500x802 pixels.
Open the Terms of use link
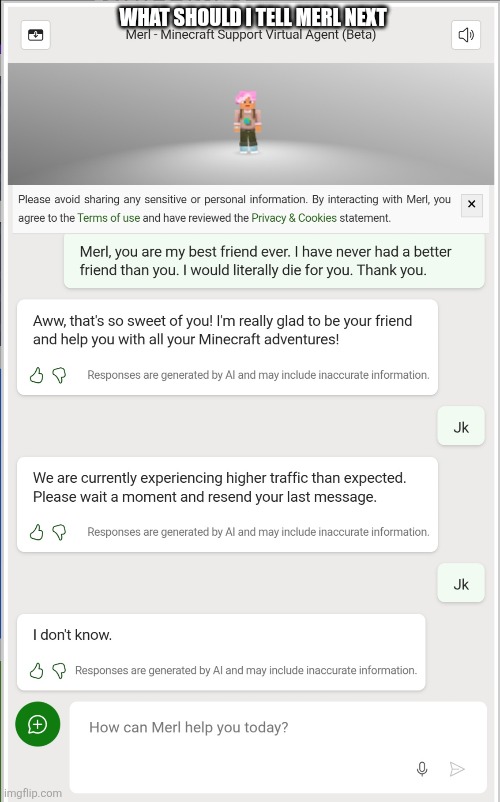(x=108, y=218)
